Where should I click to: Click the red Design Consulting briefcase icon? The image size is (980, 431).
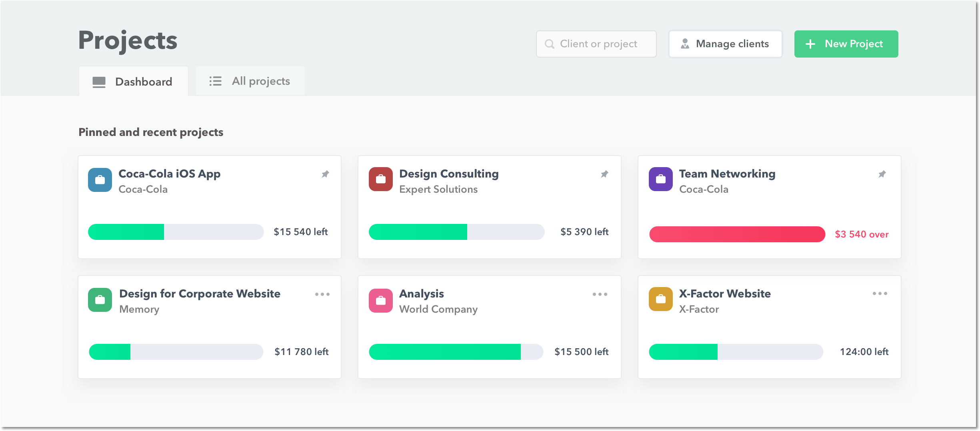[380, 179]
